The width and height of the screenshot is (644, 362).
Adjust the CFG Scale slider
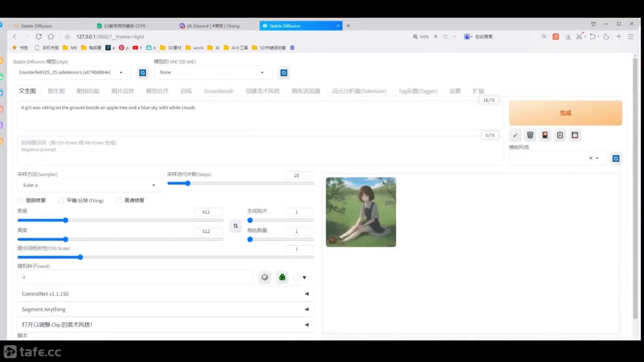pos(165,257)
